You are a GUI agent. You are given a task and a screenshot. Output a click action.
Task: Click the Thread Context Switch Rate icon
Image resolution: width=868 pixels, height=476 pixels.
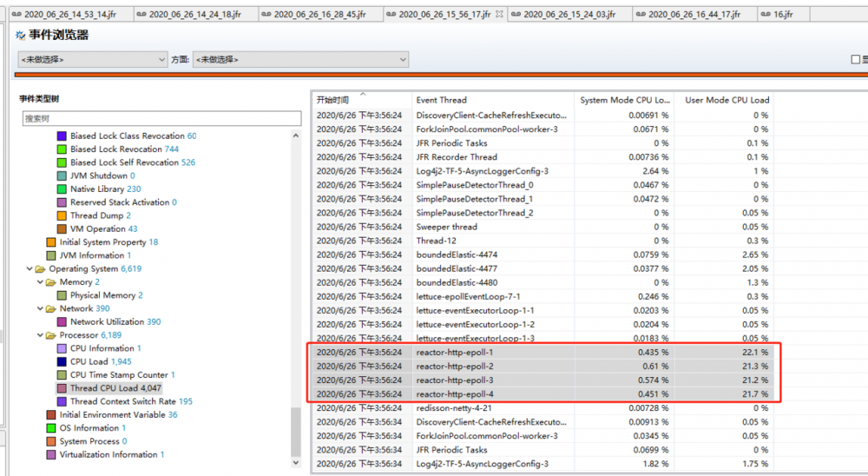coord(62,402)
